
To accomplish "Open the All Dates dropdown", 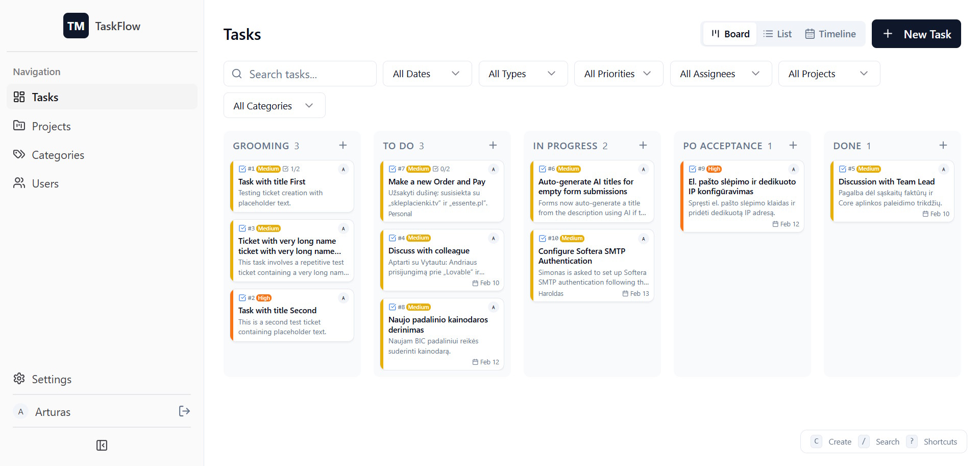I will coord(427,74).
